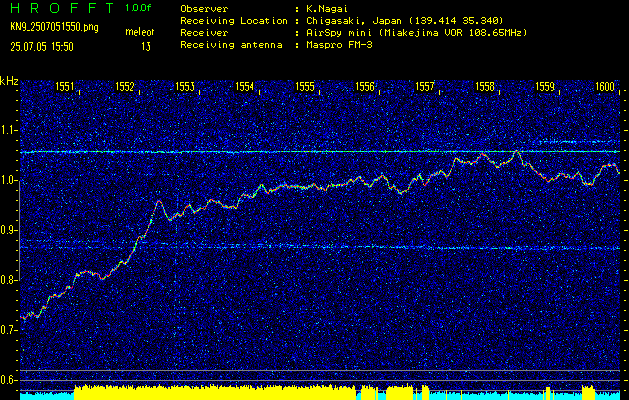Click the 1556 time marker
This screenshot has width=629, height=400.
click(365, 87)
